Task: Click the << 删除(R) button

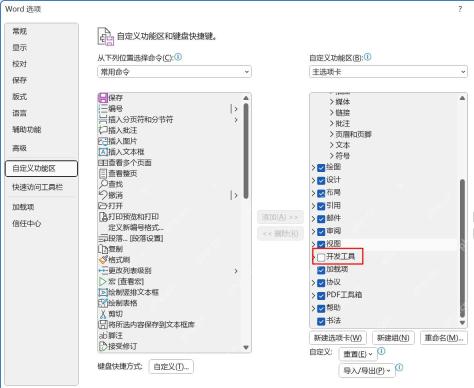Action: (x=280, y=234)
